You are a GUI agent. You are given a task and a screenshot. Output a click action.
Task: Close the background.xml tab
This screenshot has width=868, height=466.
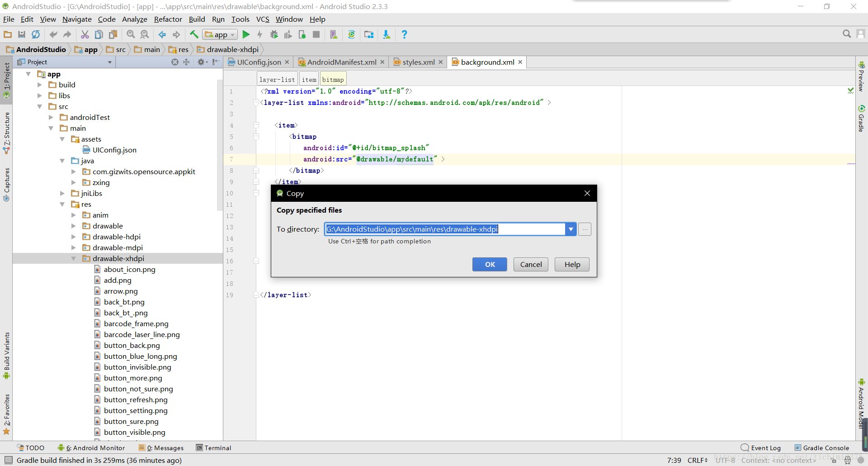[x=520, y=62]
